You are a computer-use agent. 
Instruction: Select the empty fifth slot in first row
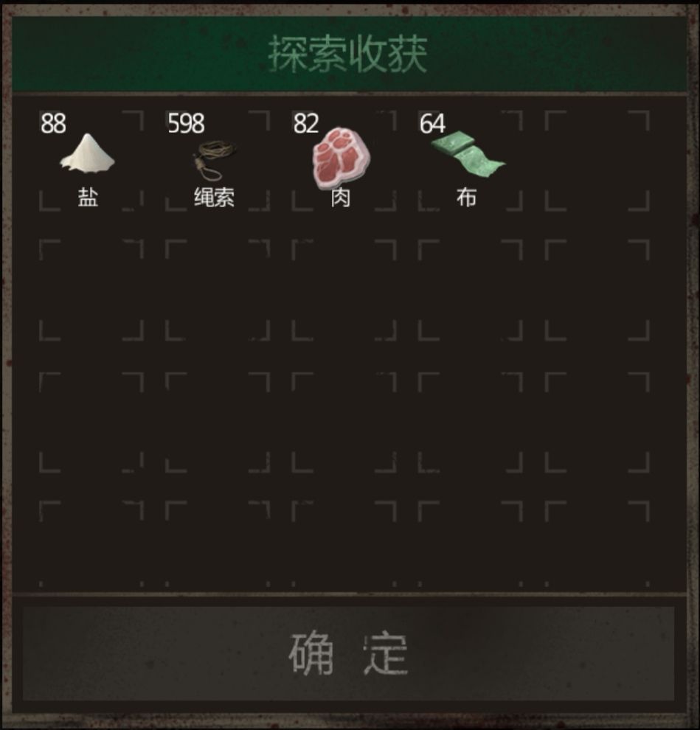[x=597, y=161]
